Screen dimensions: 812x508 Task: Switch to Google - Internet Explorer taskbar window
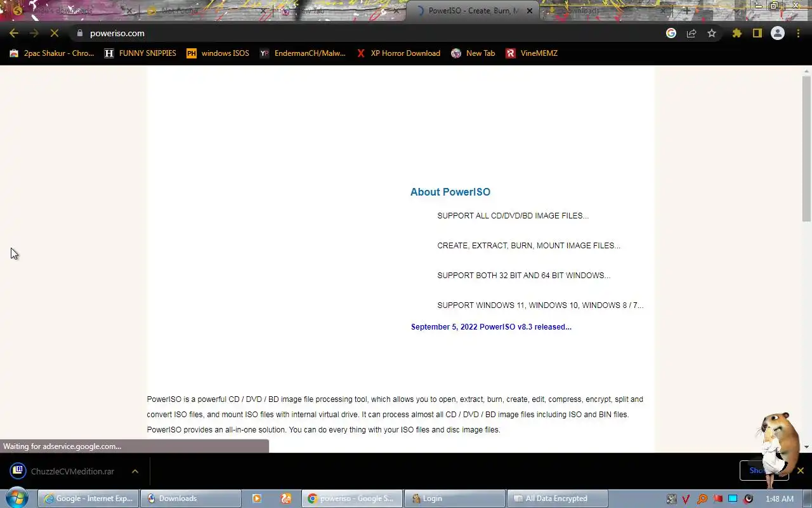click(88, 498)
